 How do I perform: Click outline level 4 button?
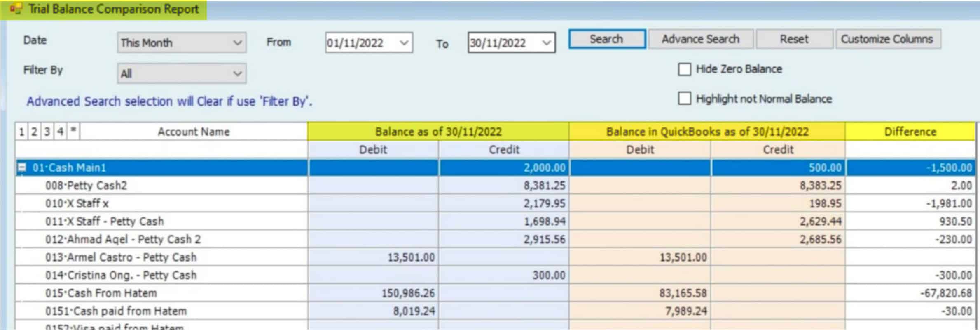point(60,132)
